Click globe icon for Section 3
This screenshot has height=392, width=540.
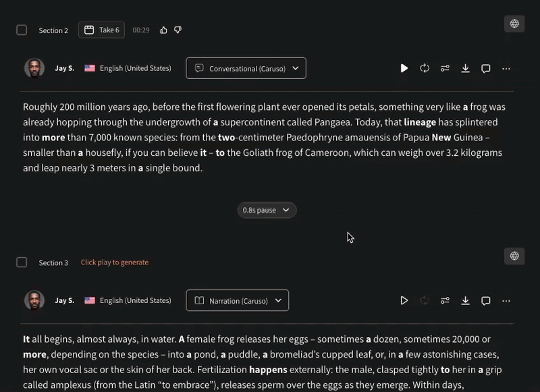click(514, 256)
